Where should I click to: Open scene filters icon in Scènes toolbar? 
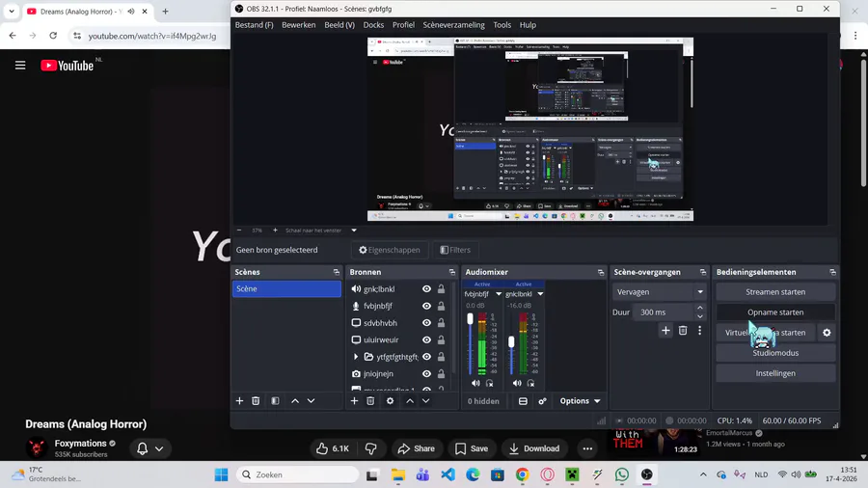point(275,400)
